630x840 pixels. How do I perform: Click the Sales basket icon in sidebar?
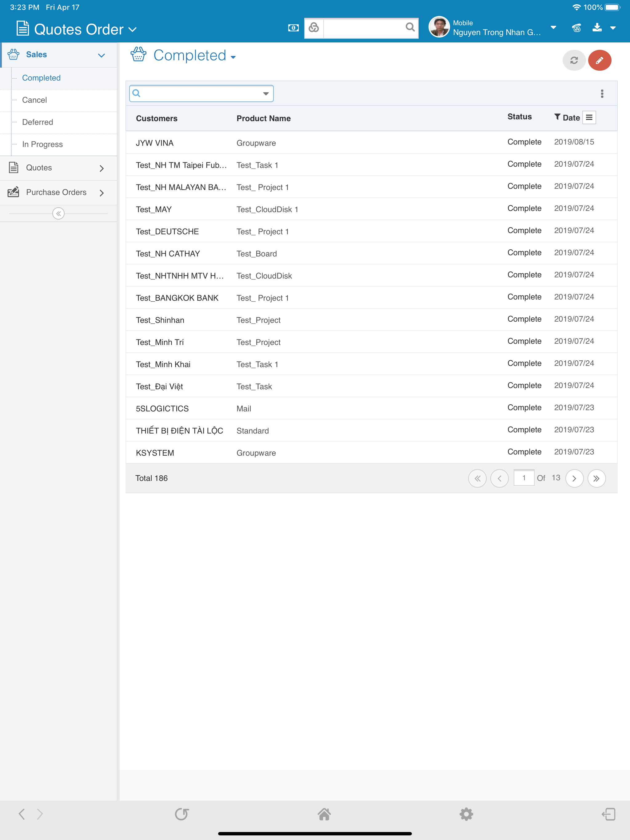[13, 54]
